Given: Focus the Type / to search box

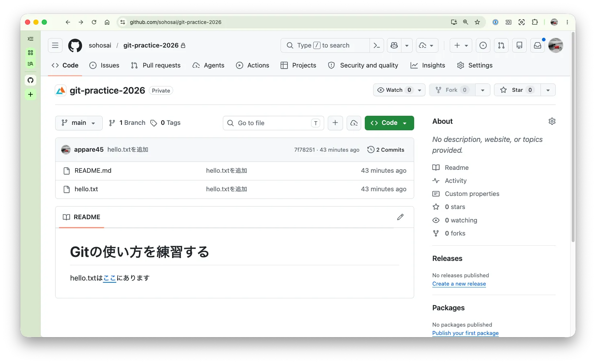Looking at the screenshot, I should click(x=325, y=45).
